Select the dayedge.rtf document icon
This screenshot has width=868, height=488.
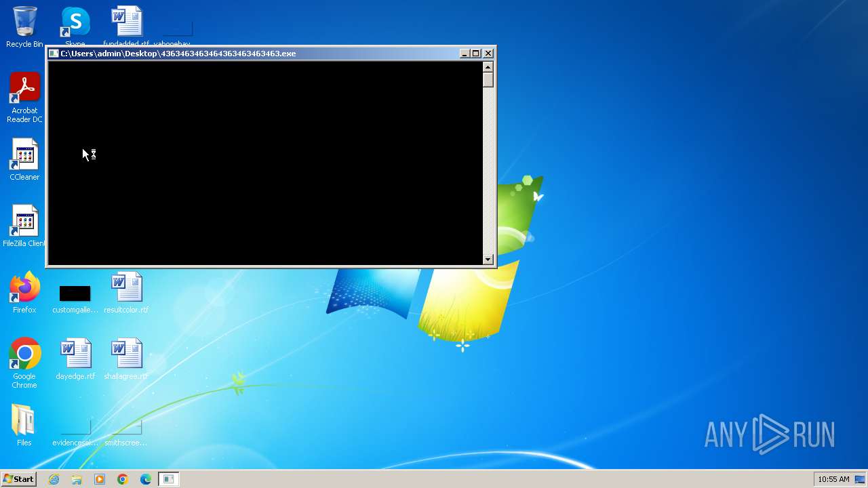point(75,359)
